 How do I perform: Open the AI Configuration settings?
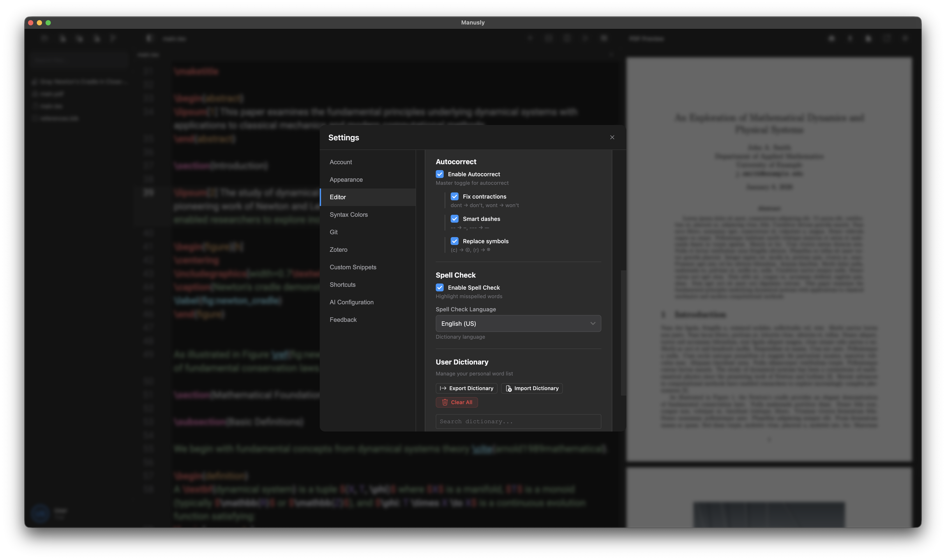351,302
